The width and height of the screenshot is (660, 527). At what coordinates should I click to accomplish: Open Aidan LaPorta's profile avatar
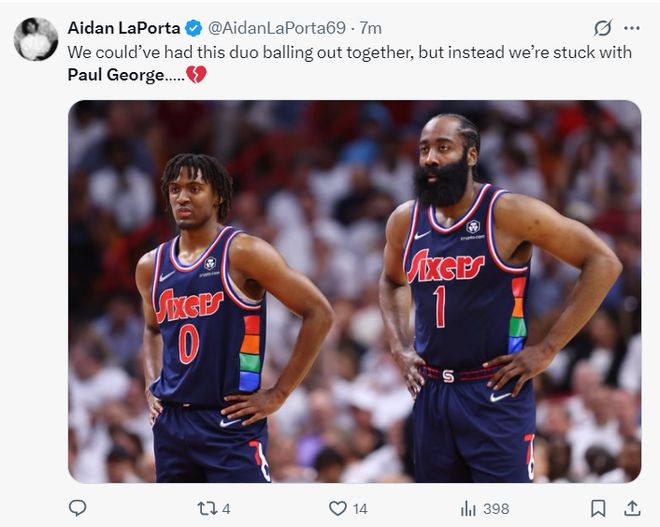click(36, 39)
